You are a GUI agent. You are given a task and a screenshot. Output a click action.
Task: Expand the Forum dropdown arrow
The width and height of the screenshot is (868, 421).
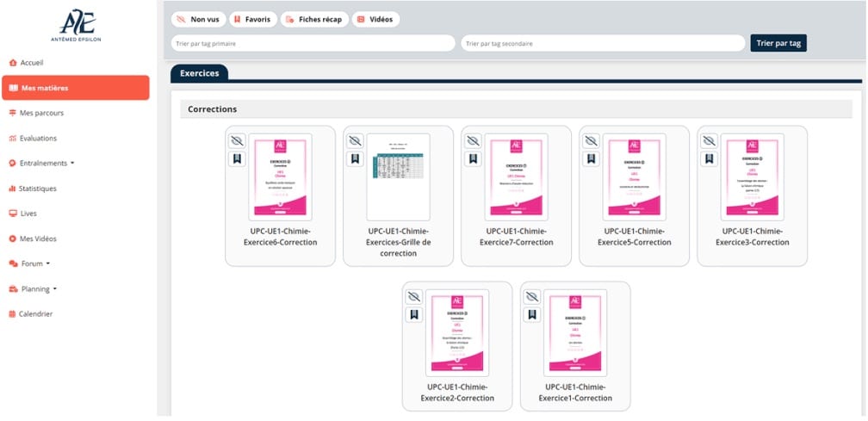pos(48,264)
